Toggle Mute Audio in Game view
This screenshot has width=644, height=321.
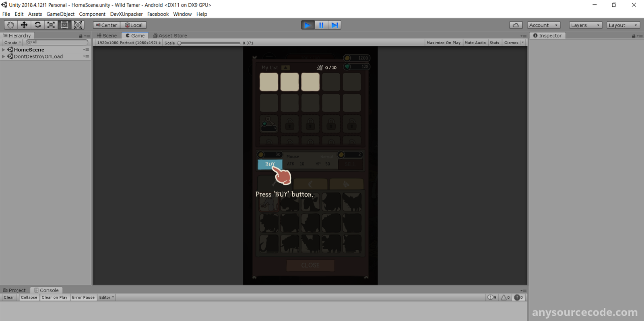coord(475,43)
